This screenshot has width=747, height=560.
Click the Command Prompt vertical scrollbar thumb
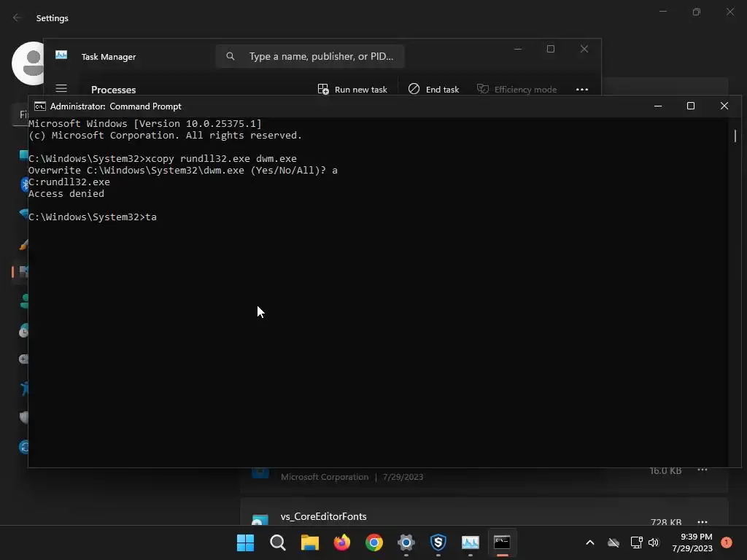click(x=735, y=136)
